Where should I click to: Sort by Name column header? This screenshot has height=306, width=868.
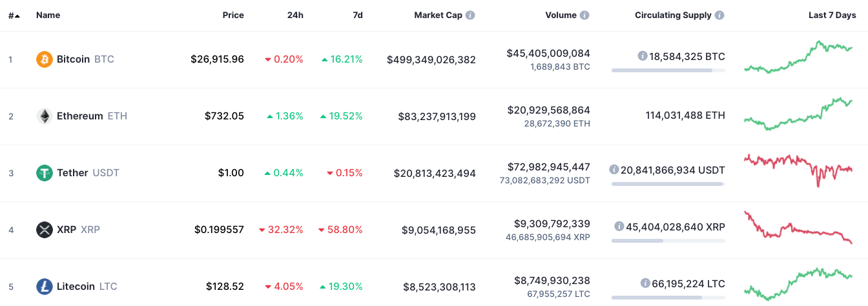tap(48, 15)
